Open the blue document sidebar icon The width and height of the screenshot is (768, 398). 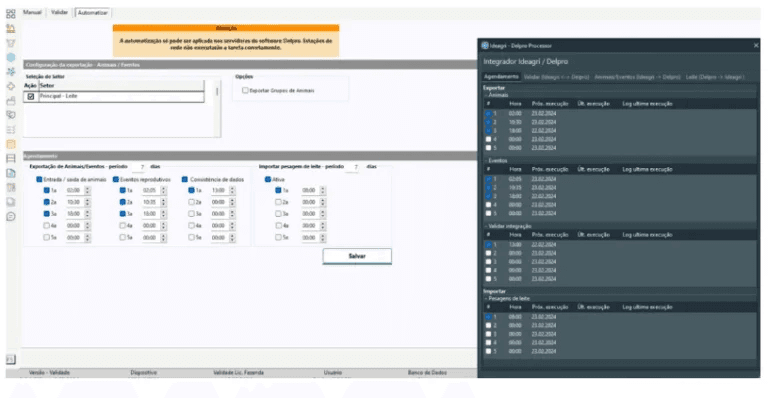(11, 173)
